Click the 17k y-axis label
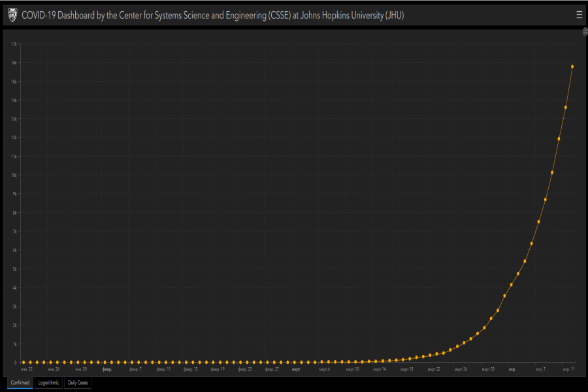 [13, 44]
